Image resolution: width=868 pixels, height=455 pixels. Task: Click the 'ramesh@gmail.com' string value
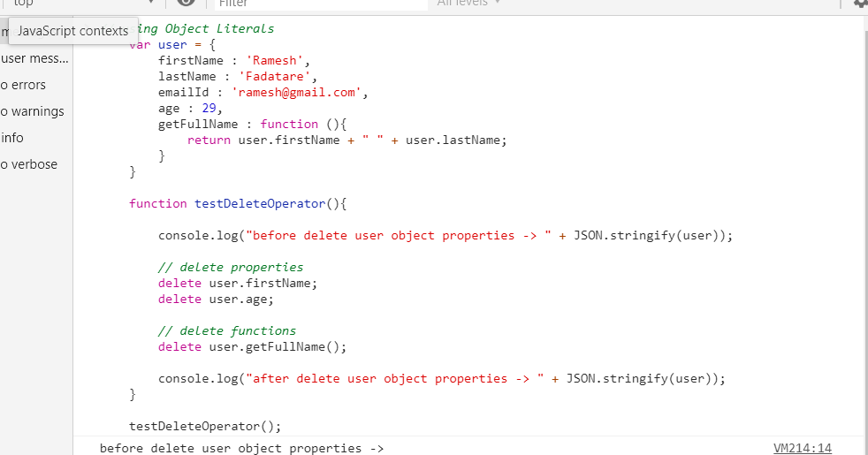296,93
